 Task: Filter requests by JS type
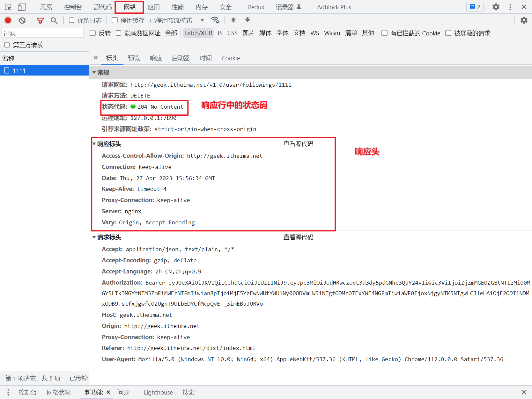pyautogui.click(x=220, y=33)
